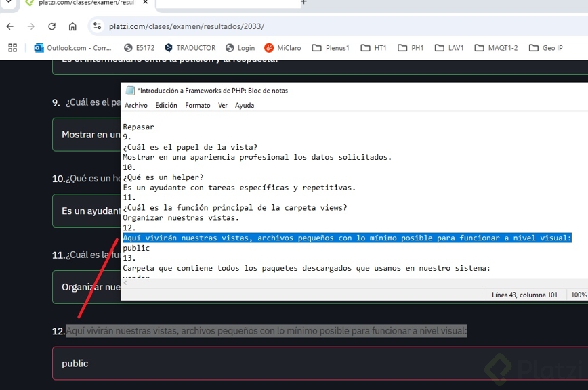This screenshot has height=390, width=588.
Task: Click 'Carpeta que contiene todos los paquetes' line
Action: coord(306,268)
